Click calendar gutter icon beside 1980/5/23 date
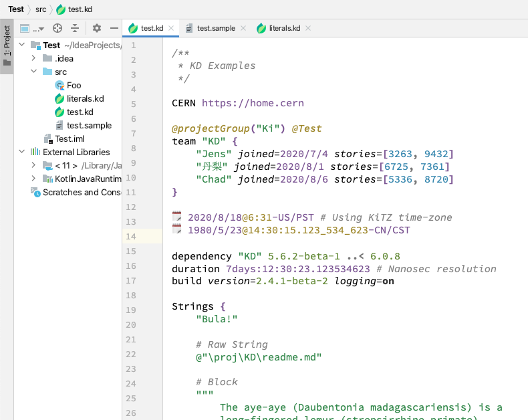Viewport: 528px width, 420px height. (177, 229)
